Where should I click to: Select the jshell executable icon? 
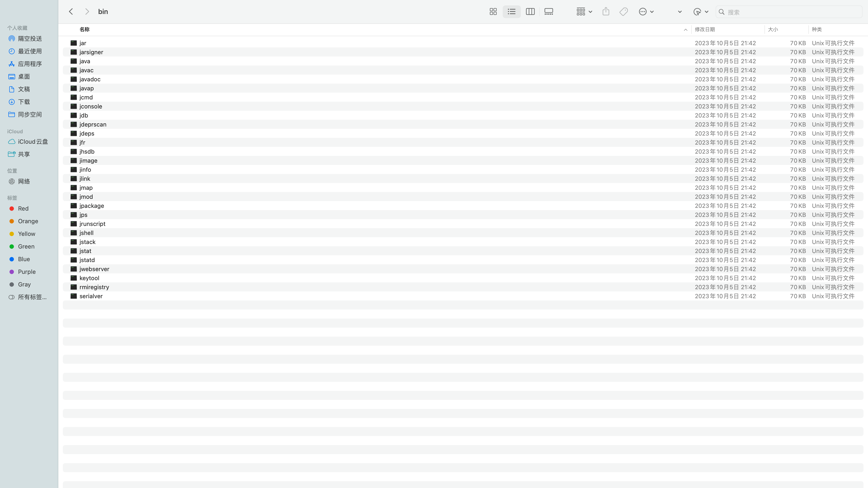tap(73, 233)
